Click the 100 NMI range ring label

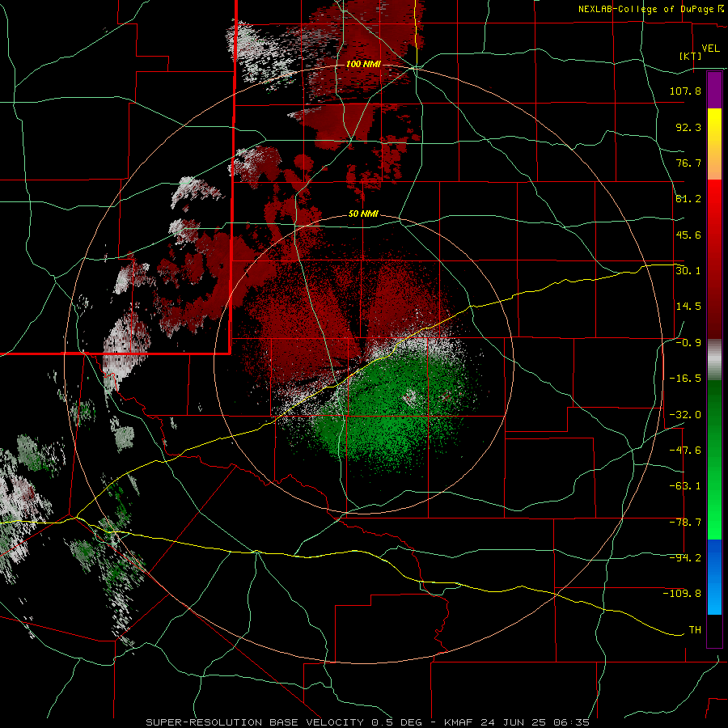point(363,64)
